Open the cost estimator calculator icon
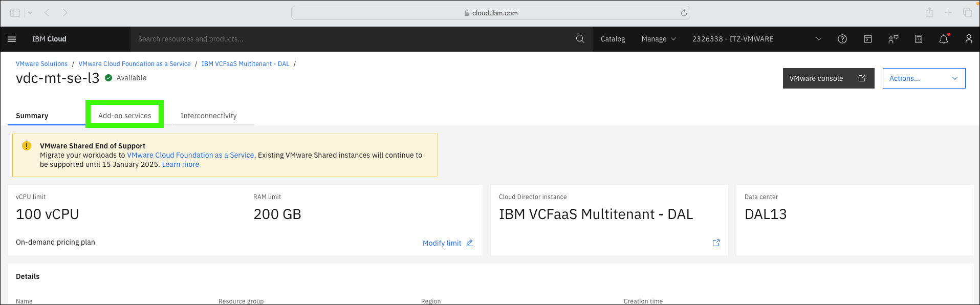The height and width of the screenshot is (305, 980). [919, 39]
